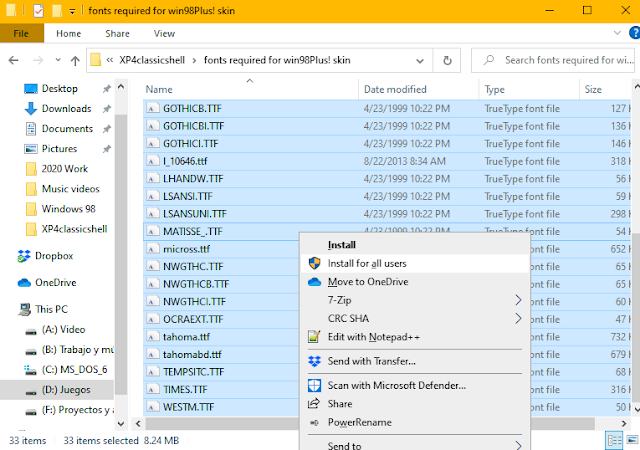Image resolution: width=640 pixels, height=450 pixels.
Task: Unpin Downloads using its pin icon
Action: point(107,109)
